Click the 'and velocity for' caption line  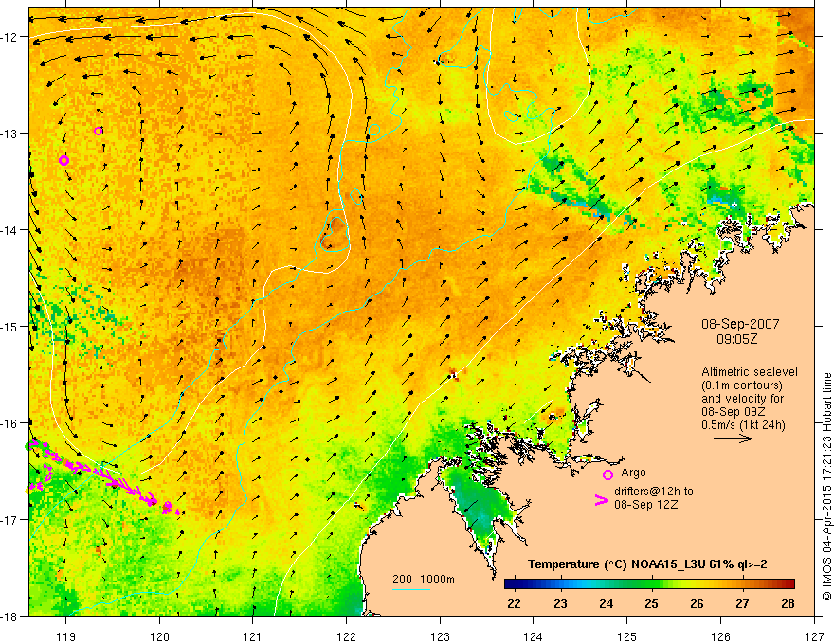tap(742, 399)
